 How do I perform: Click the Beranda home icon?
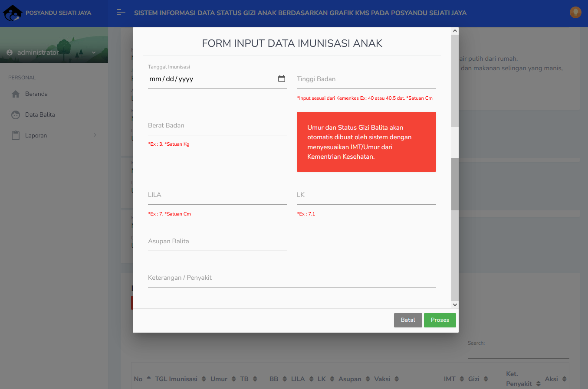tap(16, 94)
